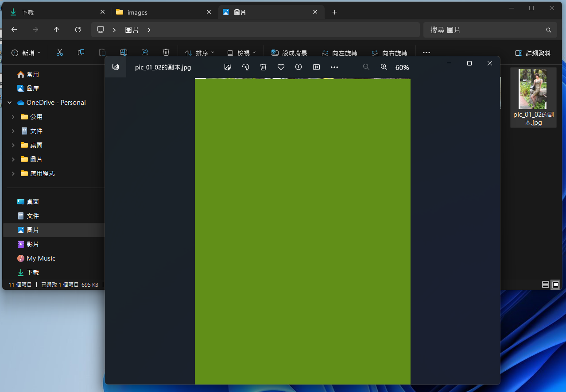
Task: Delete the photo with the trash icon
Action: (263, 67)
